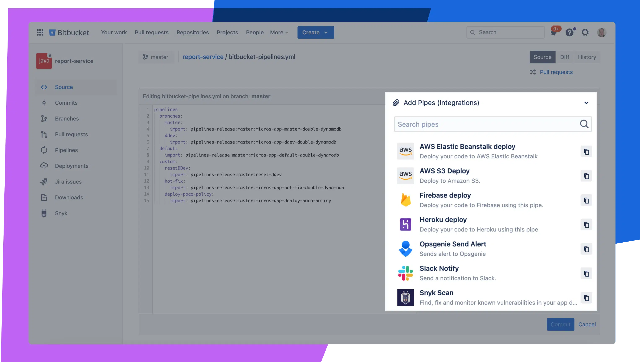Click the Heroku purple logo
The height and width of the screenshot is (362, 644).
[405, 224]
